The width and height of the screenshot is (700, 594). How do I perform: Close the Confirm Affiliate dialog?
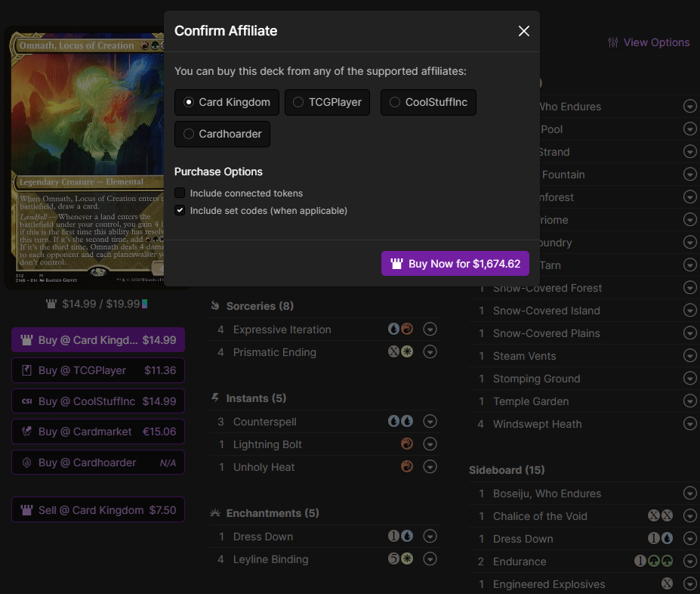pos(523,31)
